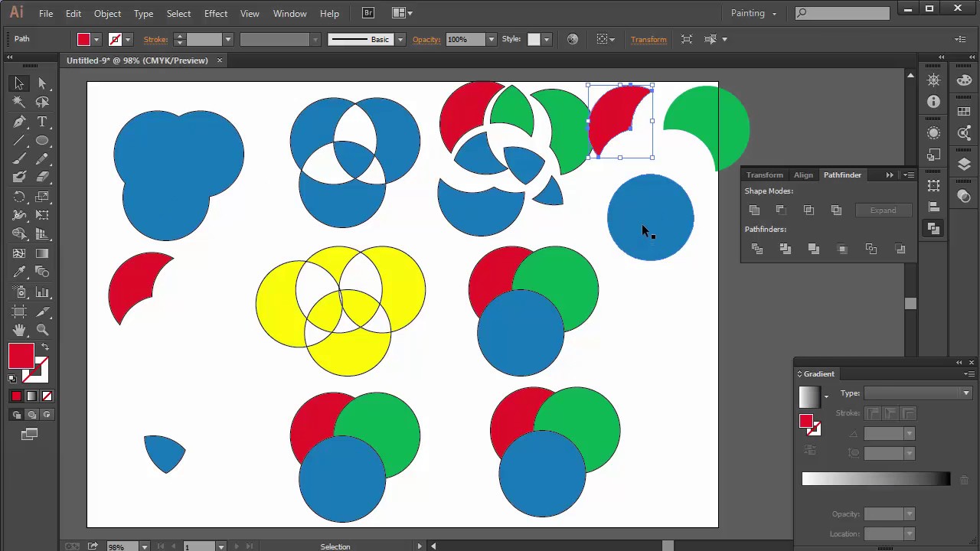
Task: Swap fill and stroke colors
Action: tap(44, 348)
